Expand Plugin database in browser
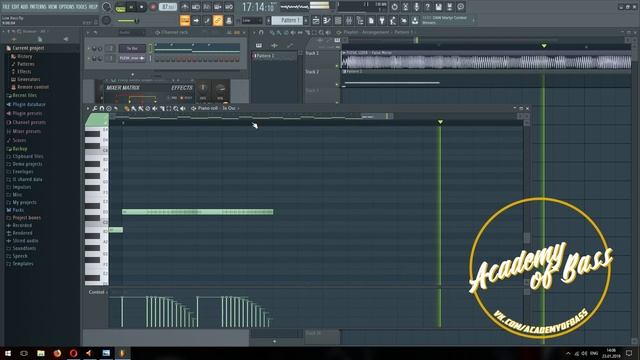 (29, 104)
